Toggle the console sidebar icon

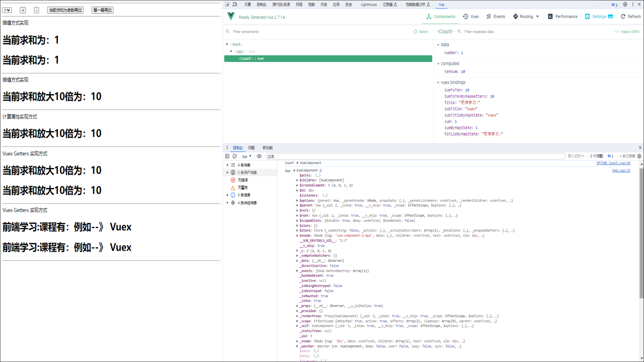pyautogui.click(x=227, y=156)
